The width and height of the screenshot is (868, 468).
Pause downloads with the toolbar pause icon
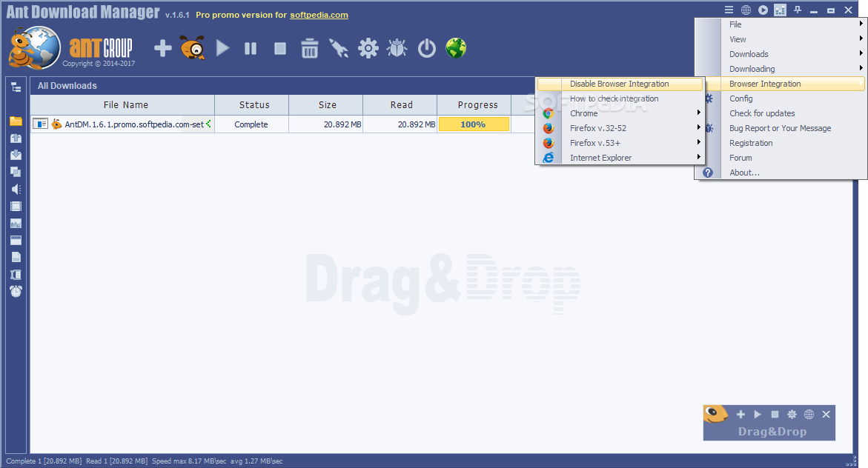[251, 49]
